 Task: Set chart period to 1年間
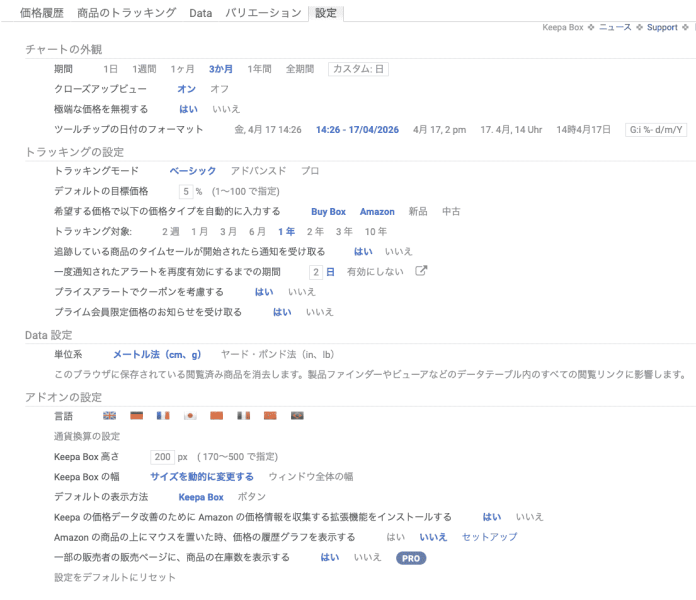point(259,69)
